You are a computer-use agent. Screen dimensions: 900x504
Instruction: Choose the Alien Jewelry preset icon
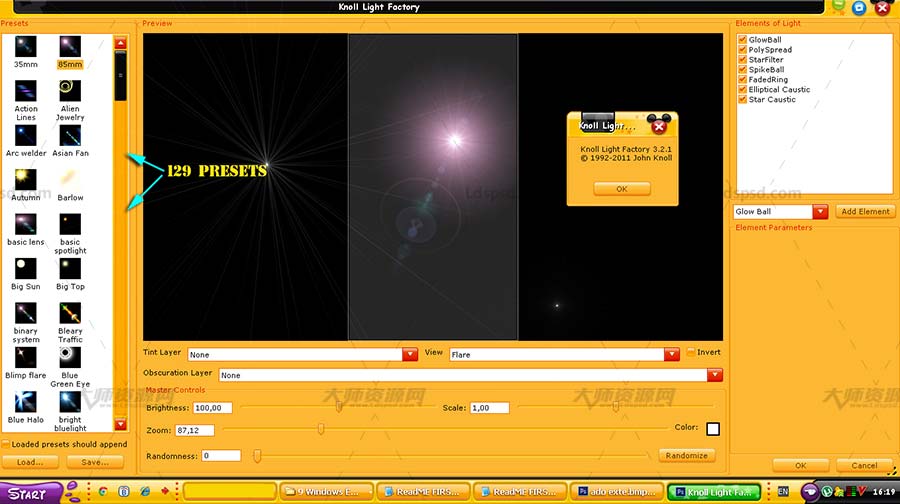pos(70,91)
